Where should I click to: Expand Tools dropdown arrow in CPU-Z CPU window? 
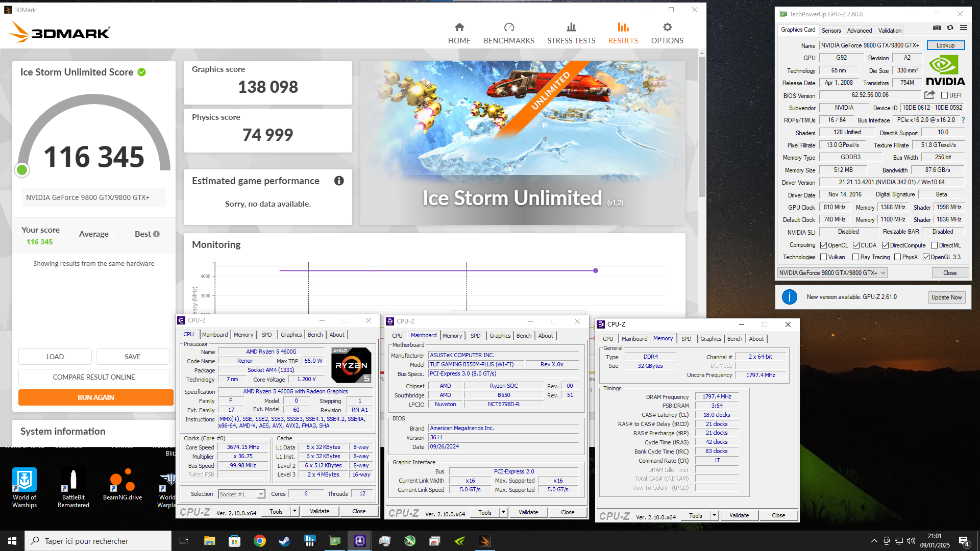295,511
